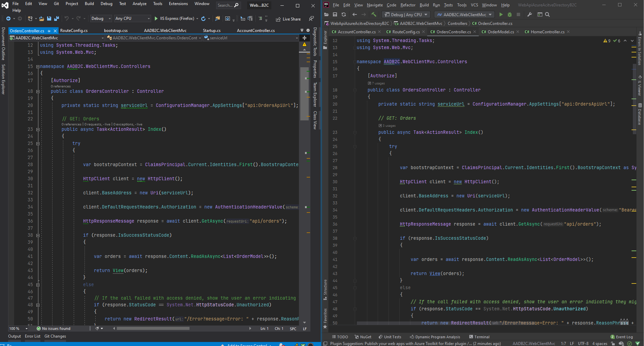
Task: Click Open File folder icon in Visual Studio
Action: 41,18
